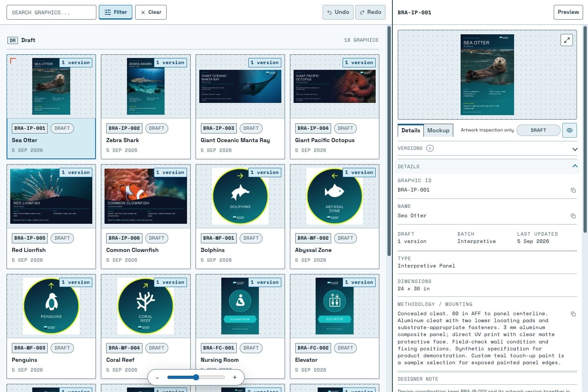588x392 pixels.
Task: Click the BRA-FC-001 ID tag
Action: 218,348
